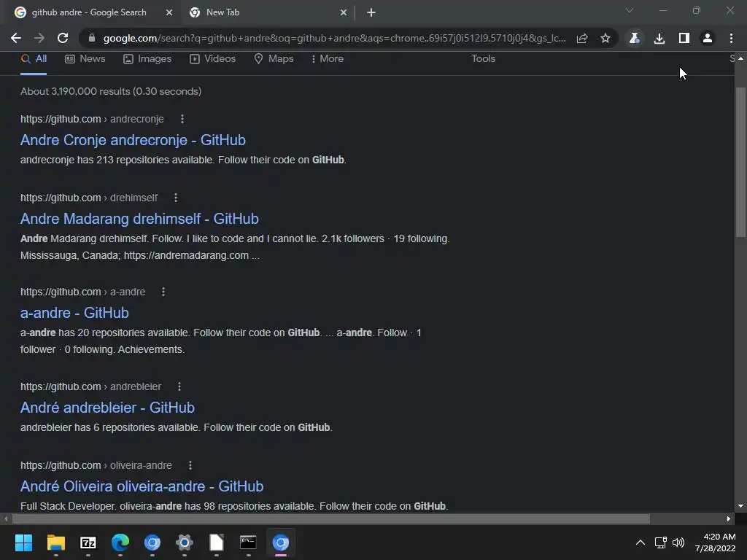Go back to the previous page

pyautogui.click(x=16, y=38)
